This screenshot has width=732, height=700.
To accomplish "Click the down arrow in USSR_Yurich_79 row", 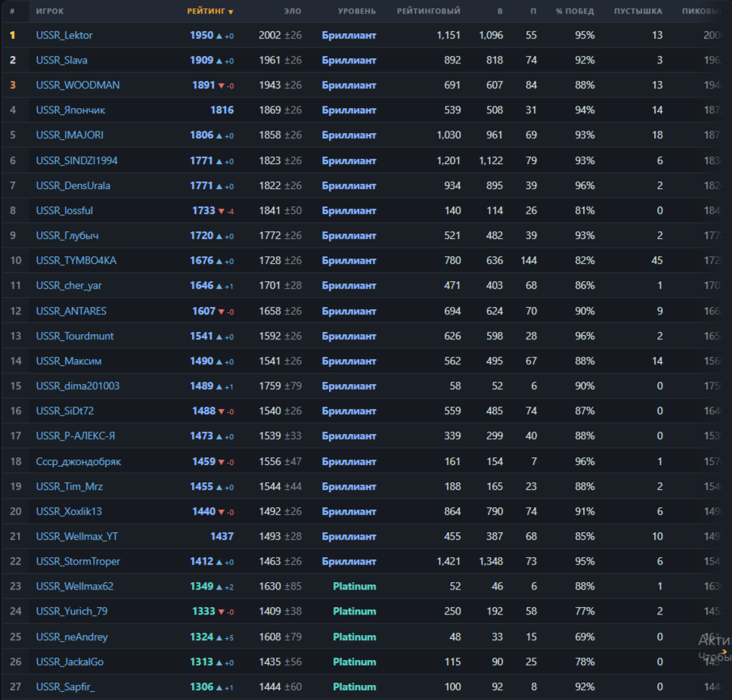I will 222,612.
